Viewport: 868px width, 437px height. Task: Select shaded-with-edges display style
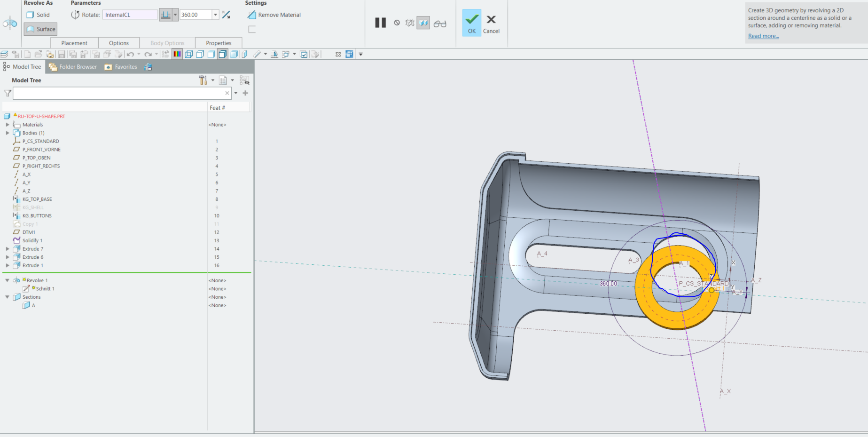pyautogui.click(x=222, y=54)
